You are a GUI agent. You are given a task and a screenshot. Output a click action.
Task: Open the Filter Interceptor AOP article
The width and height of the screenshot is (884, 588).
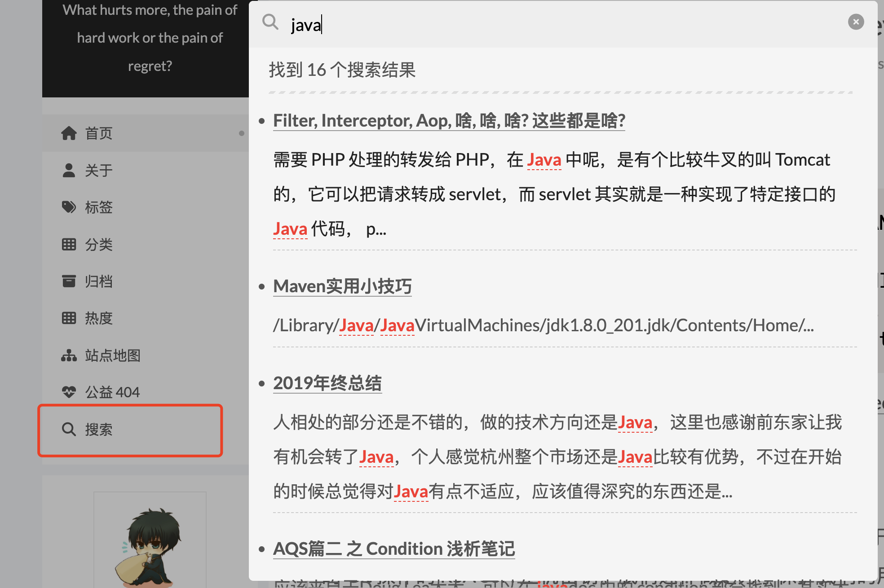(x=448, y=121)
